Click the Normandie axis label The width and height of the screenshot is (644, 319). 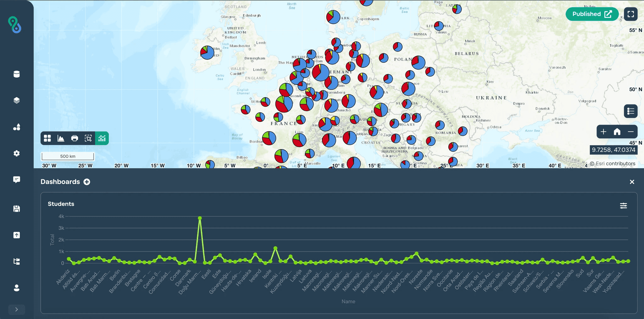pyautogui.click(x=423, y=280)
